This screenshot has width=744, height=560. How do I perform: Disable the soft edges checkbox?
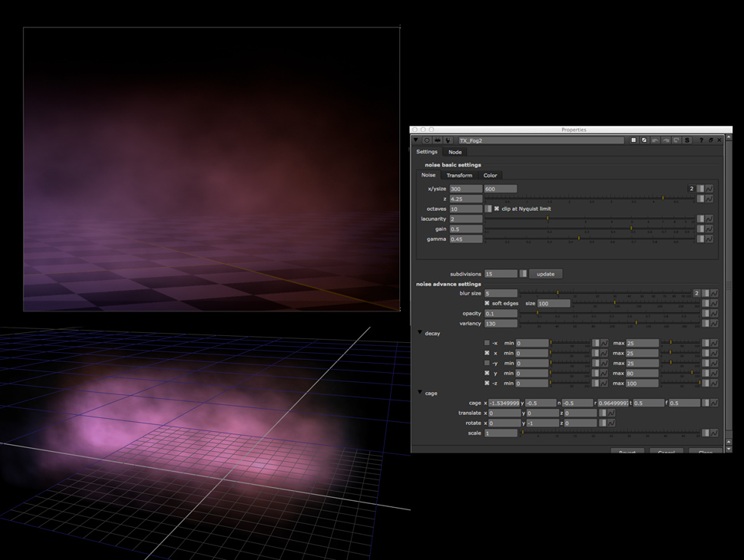pyautogui.click(x=487, y=303)
